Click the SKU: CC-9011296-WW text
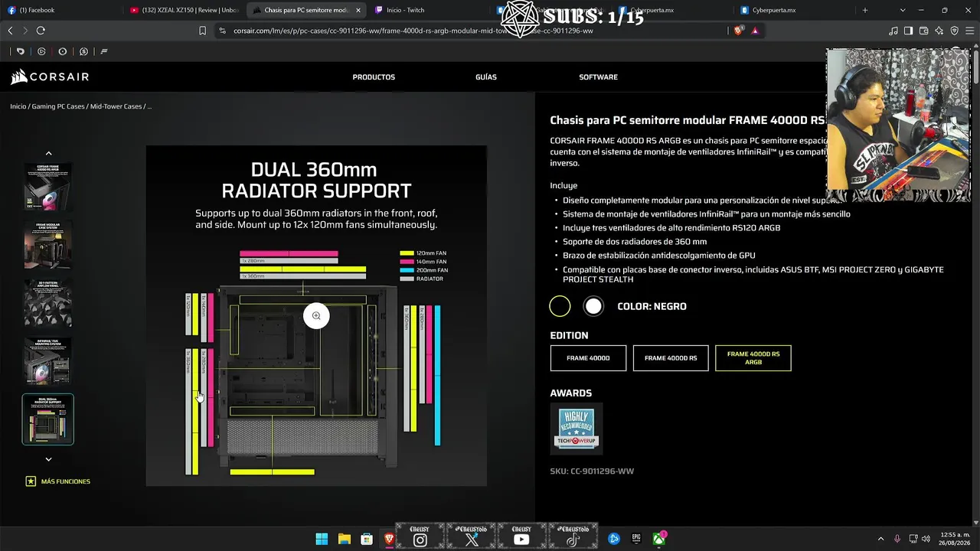 [x=592, y=471]
